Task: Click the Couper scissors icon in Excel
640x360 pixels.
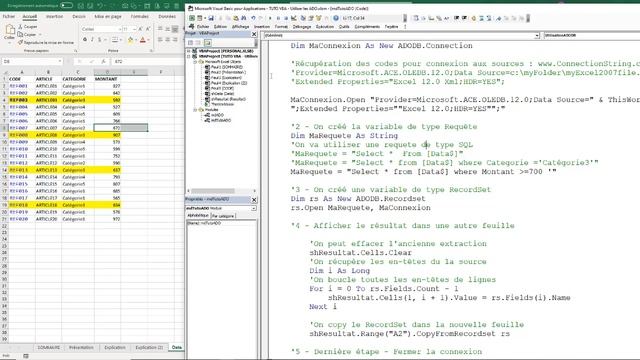Action: (x=20, y=27)
